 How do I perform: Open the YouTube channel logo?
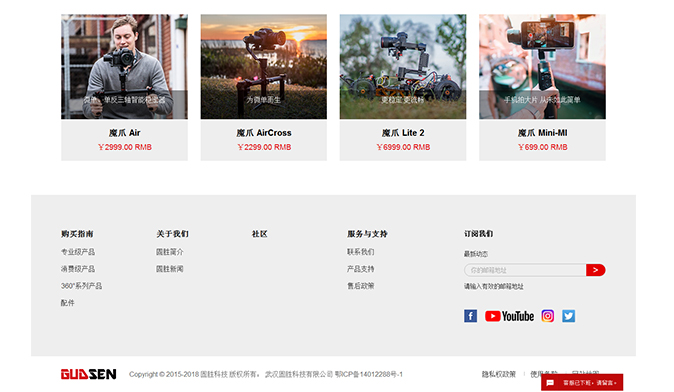pos(509,316)
